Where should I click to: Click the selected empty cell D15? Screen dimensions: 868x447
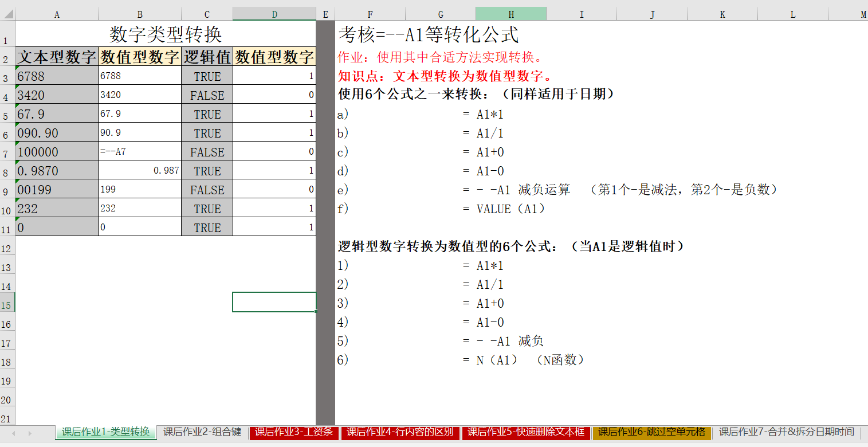tap(274, 302)
